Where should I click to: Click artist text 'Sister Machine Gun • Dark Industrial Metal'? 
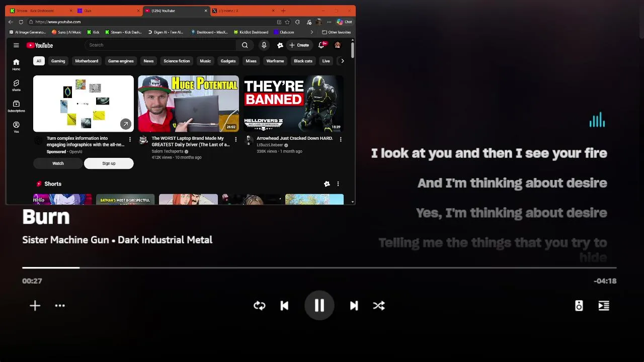point(117,240)
